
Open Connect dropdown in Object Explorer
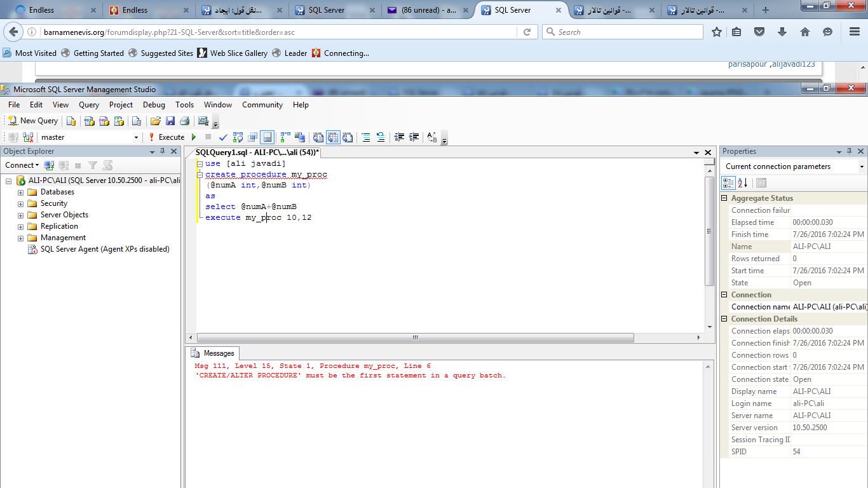point(22,165)
